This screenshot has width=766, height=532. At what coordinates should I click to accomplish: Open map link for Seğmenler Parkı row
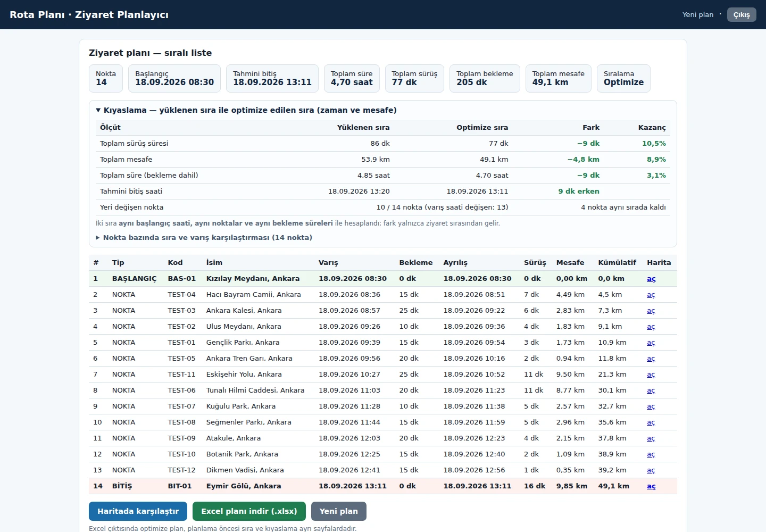click(651, 422)
